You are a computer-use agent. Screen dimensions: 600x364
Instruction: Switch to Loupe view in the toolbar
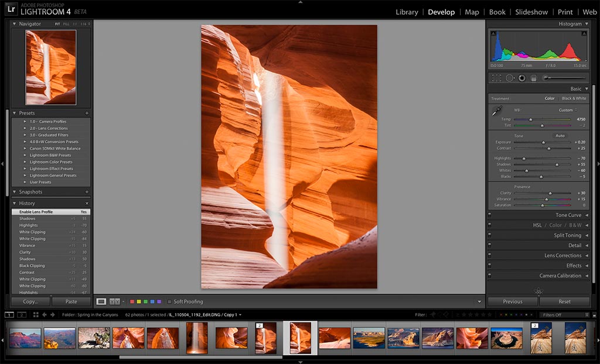100,301
